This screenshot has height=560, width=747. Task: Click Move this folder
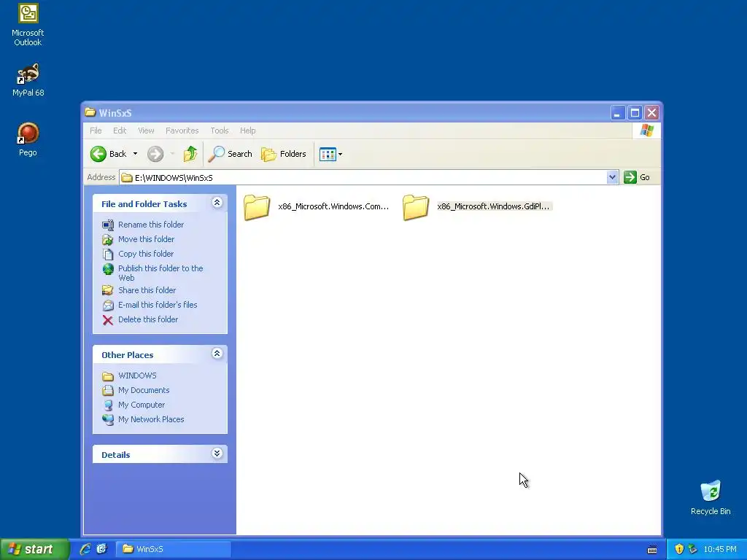point(146,239)
